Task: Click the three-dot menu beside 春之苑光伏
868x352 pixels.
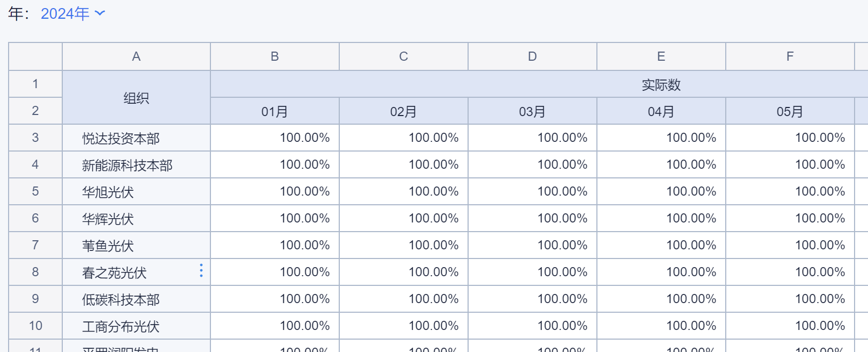Action: point(201,270)
